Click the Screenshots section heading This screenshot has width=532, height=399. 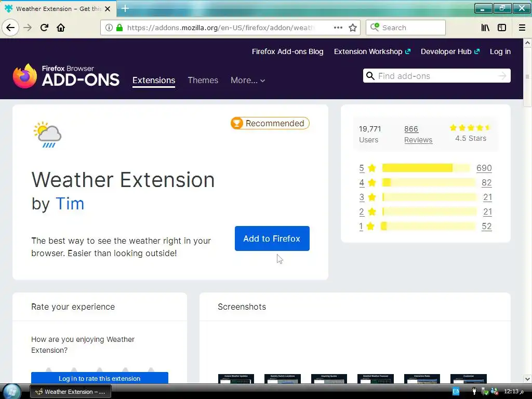click(242, 307)
